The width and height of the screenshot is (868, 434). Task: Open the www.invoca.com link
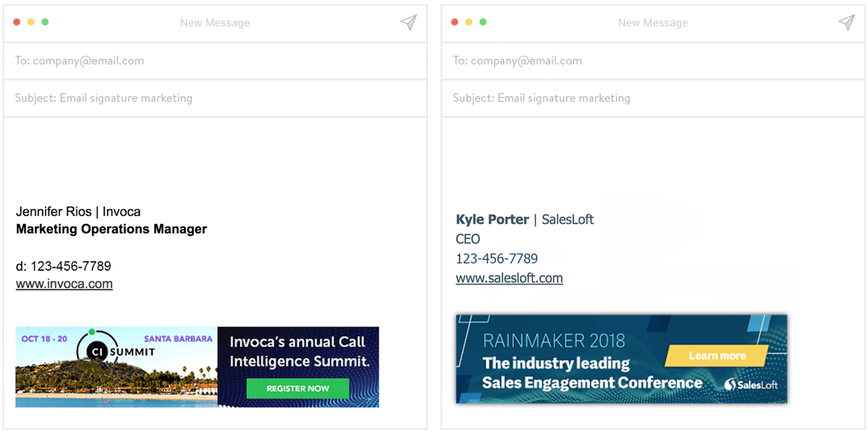pos(64,283)
